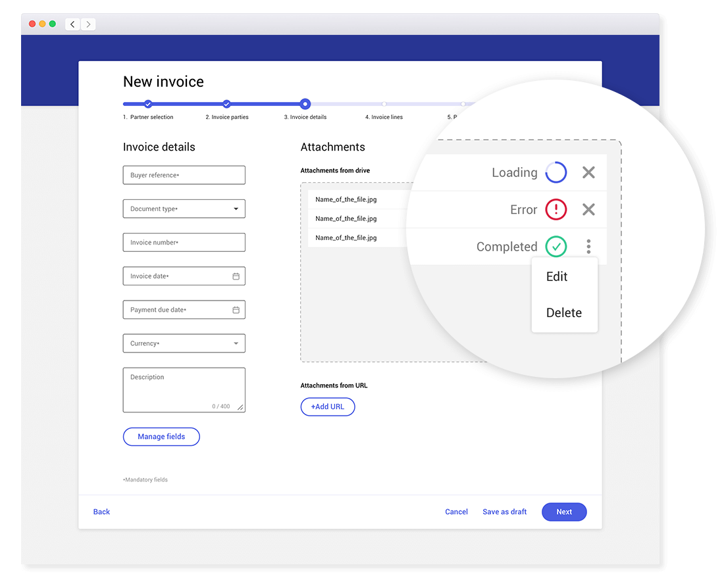The width and height of the screenshot is (724, 588).
Task: Expand the Document type dropdown
Action: tap(236, 209)
